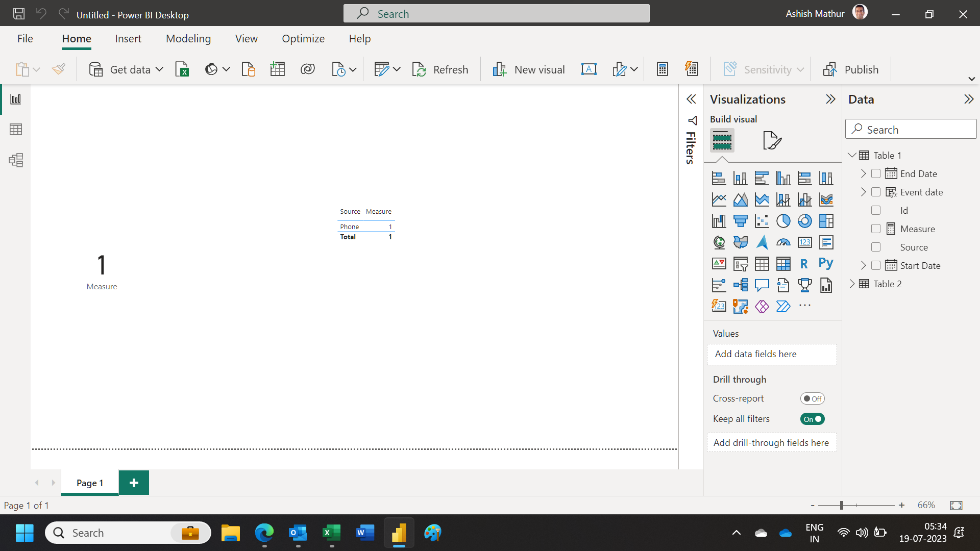Image resolution: width=980 pixels, height=551 pixels.
Task: Switch to the View tab
Action: click(x=246, y=39)
